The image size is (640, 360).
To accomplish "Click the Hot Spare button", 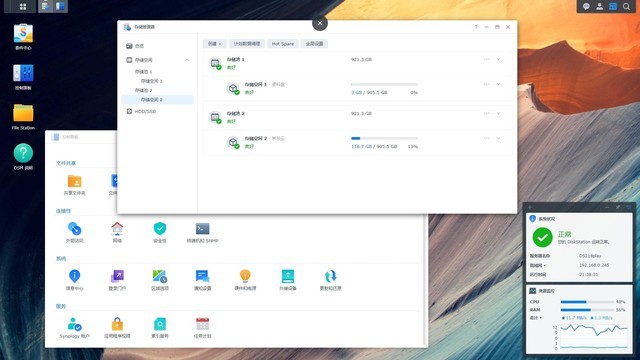I will coord(283,44).
